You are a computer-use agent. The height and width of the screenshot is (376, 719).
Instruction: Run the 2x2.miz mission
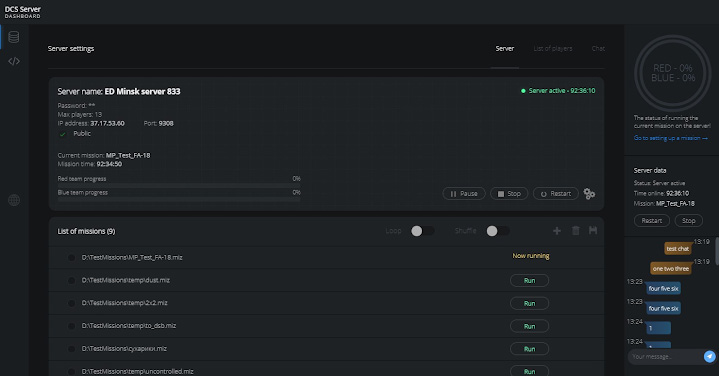coord(530,304)
